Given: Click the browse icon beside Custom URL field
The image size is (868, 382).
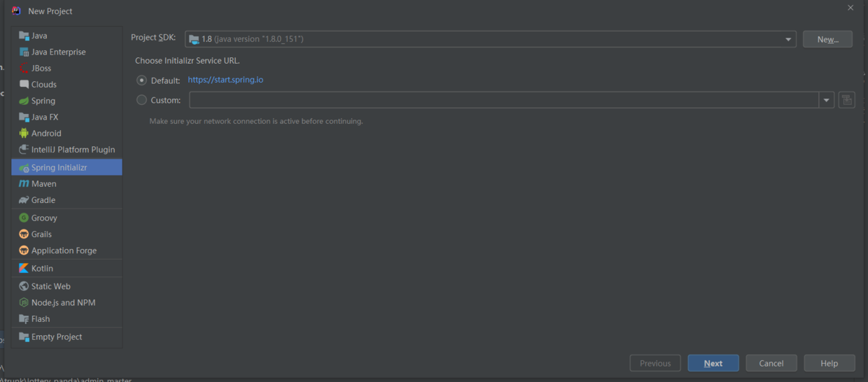Looking at the screenshot, I should coord(847,100).
